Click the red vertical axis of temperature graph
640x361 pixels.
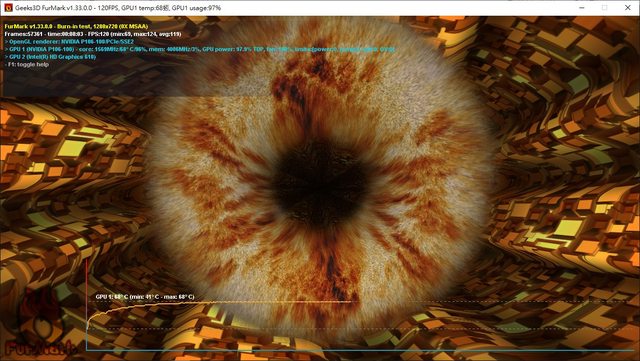tap(87, 304)
